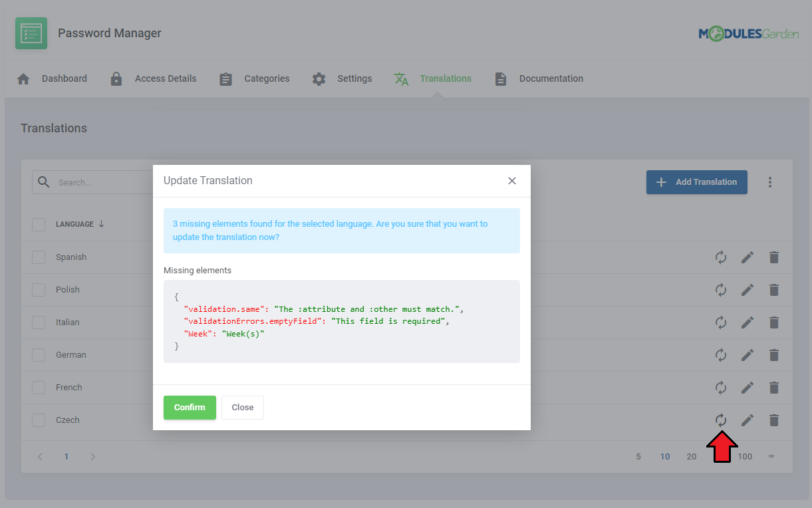Show 5 entries per page
Image resolution: width=812 pixels, height=508 pixels.
638,457
